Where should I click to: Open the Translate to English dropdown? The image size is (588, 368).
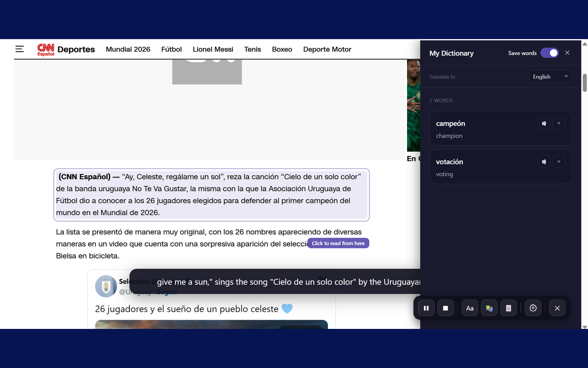(x=550, y=77)
